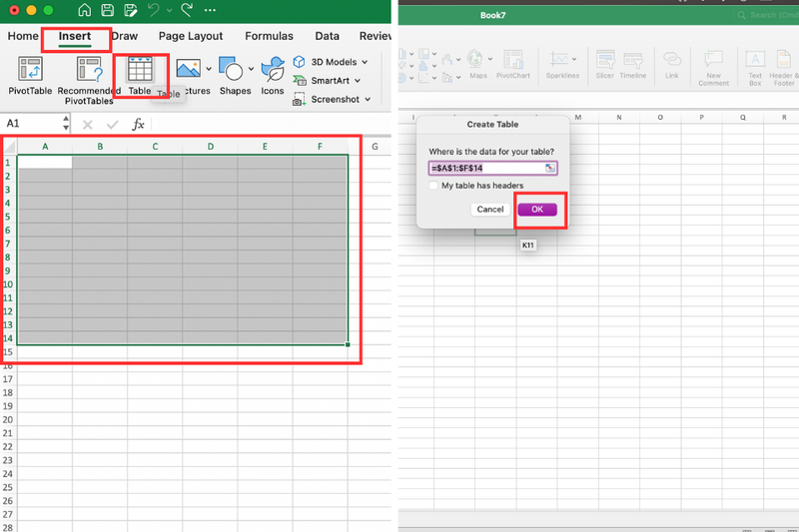The width and height of the screenshot is (799, 532).
Task: Click the Name Box showing A1
Action: 34,123
